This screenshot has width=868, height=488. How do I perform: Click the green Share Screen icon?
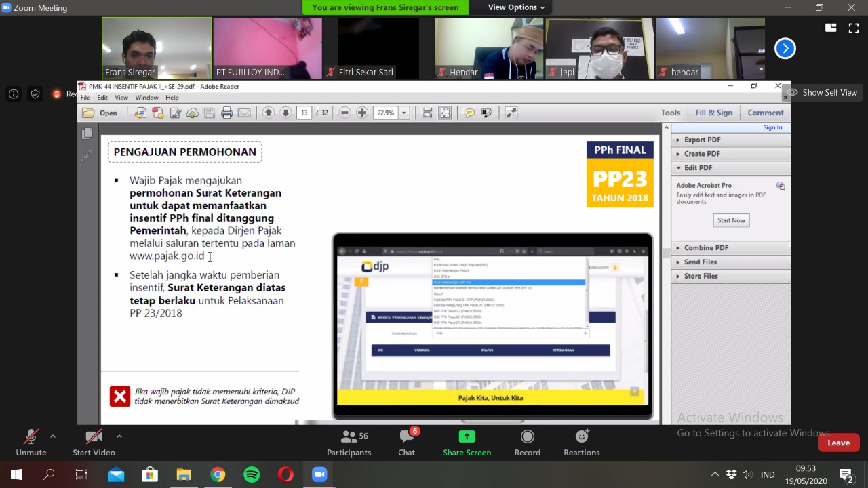467,437
